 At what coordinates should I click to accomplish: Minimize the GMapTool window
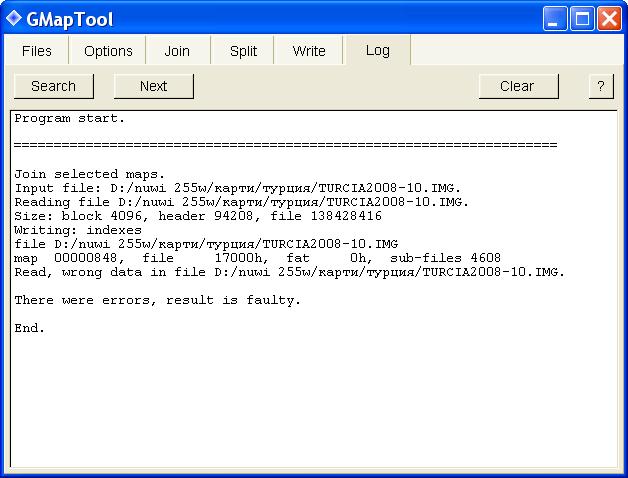(x=555, y=18)
